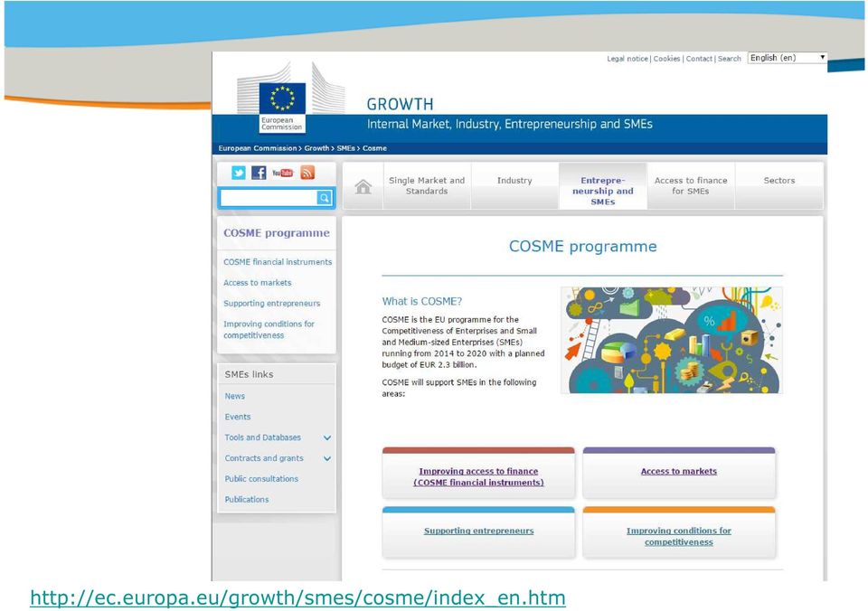Open Access to finance for SMEs tab
The width and height of the screenshot is (868, 611).
pyautogui.click(x=691, y=186)
